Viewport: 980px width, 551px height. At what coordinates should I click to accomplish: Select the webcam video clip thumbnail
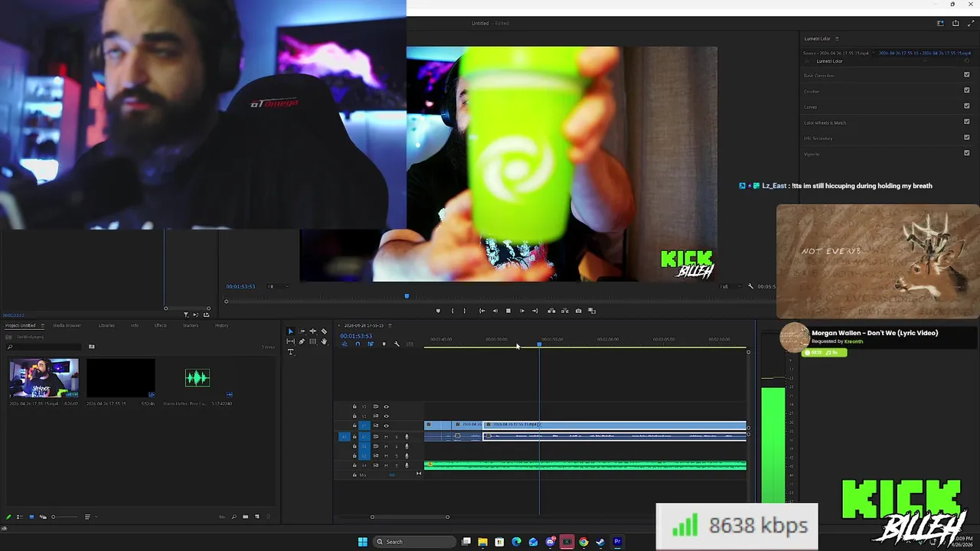[44, 378]
